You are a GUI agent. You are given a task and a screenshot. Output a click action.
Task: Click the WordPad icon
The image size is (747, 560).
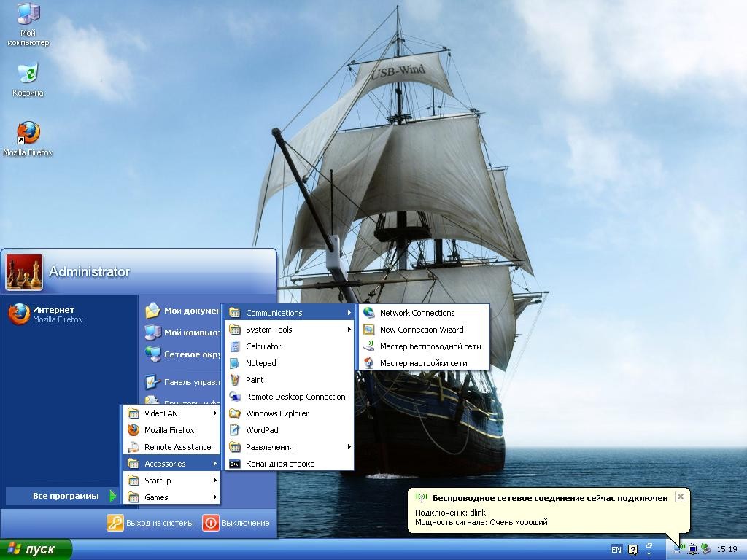pyautogui.click(x=235, y=430)
